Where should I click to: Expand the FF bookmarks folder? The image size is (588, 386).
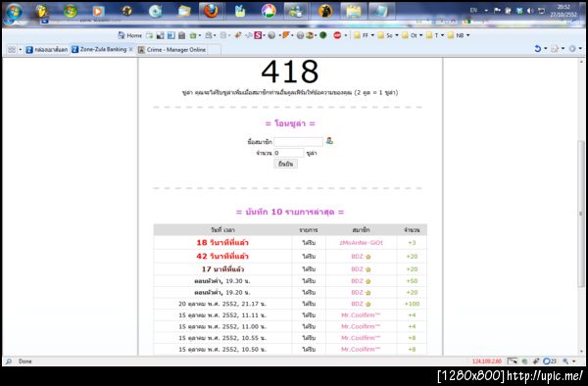point(364,35)
